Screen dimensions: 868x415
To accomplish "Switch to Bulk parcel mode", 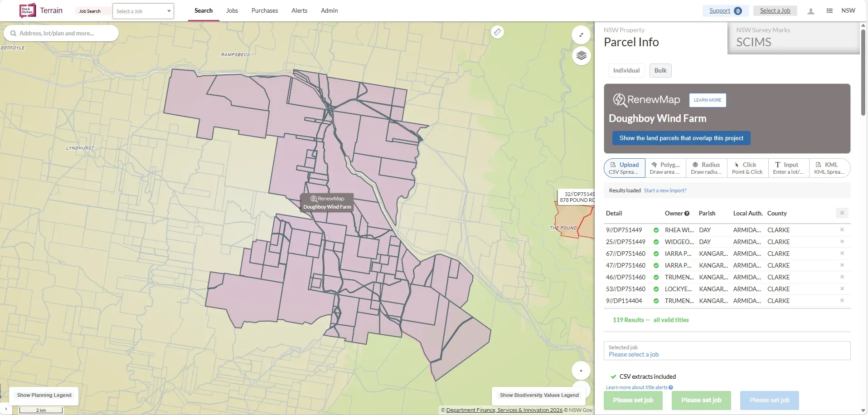I will 660,71.
